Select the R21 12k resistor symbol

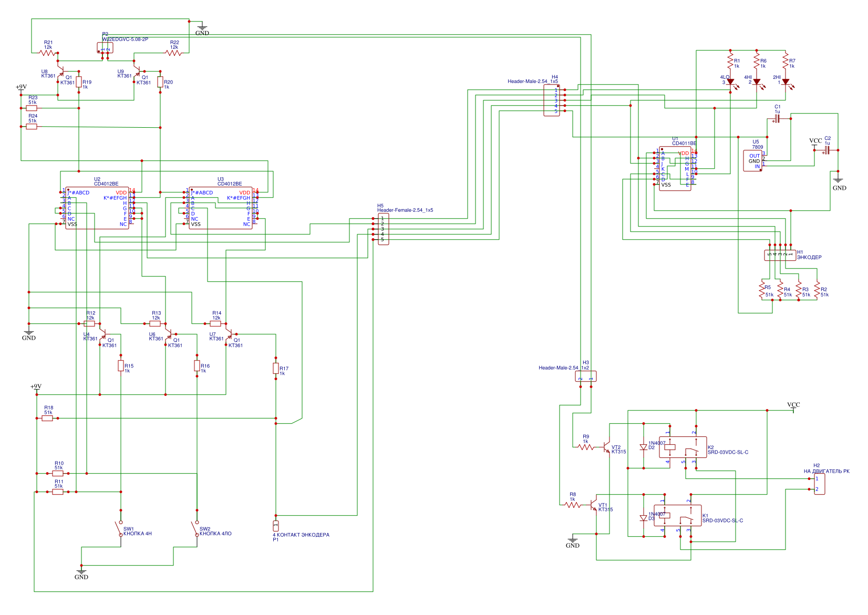coord(48,53)
